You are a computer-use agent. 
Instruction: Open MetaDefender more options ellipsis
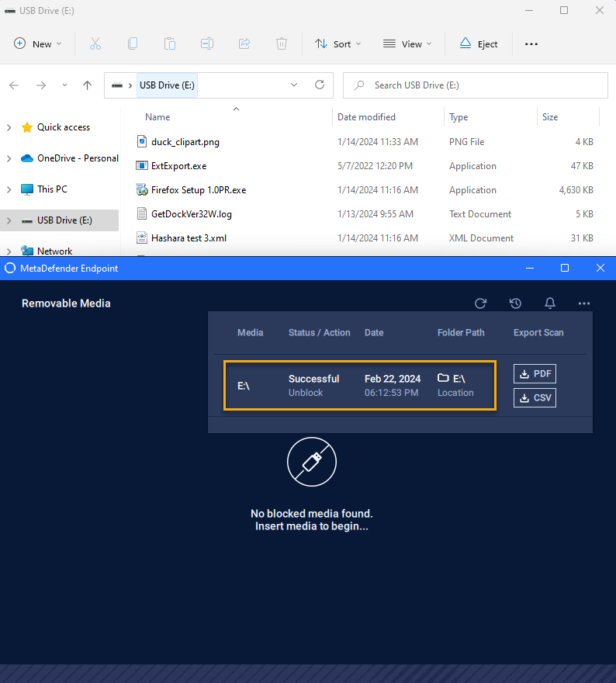583,303
